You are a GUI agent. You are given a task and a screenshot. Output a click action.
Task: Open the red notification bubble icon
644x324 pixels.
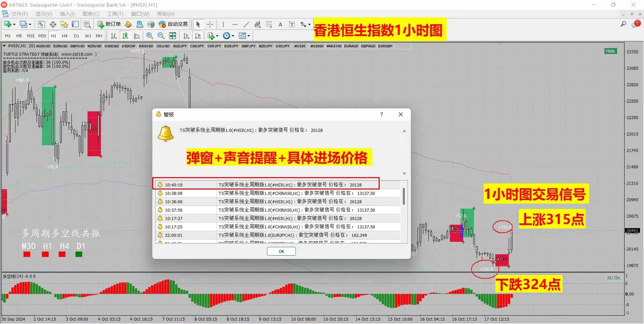click(636, 24)
